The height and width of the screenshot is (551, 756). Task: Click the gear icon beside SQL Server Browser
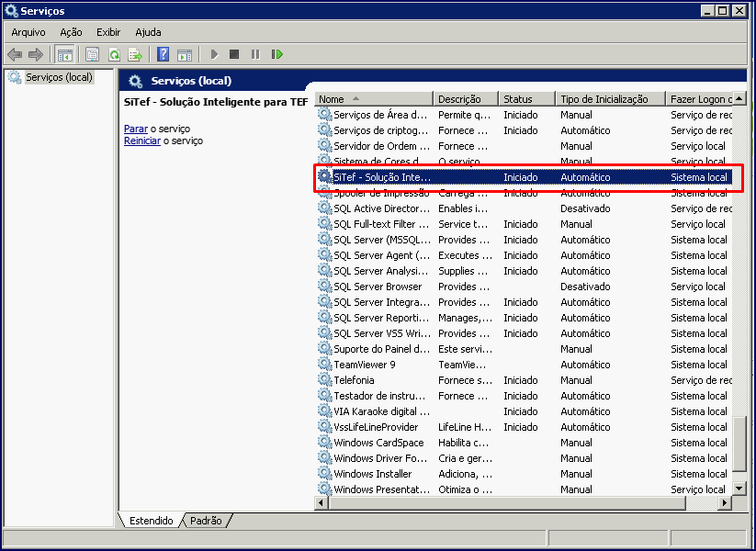(x=325, y=286)
